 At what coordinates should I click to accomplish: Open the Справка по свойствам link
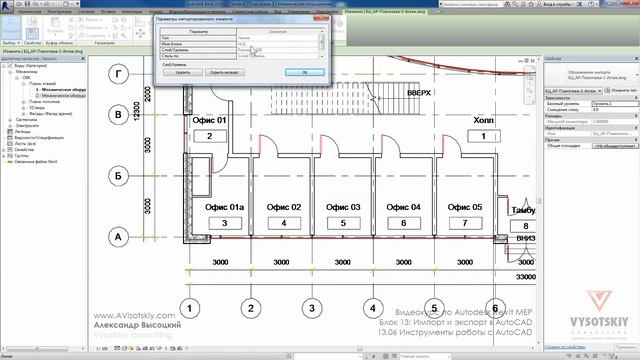tap(564, 347)
